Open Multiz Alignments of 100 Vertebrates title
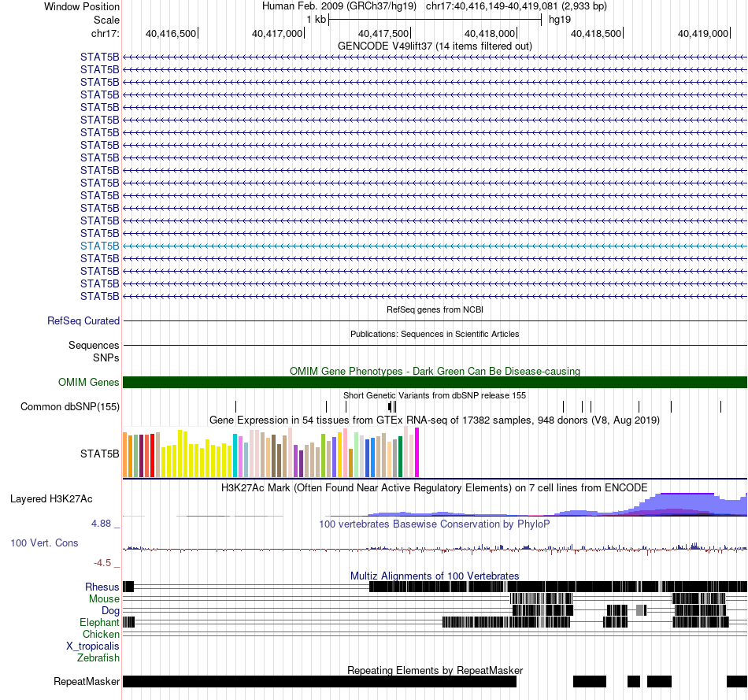Viewport: 748px width, 700px height. click(435, 576)
